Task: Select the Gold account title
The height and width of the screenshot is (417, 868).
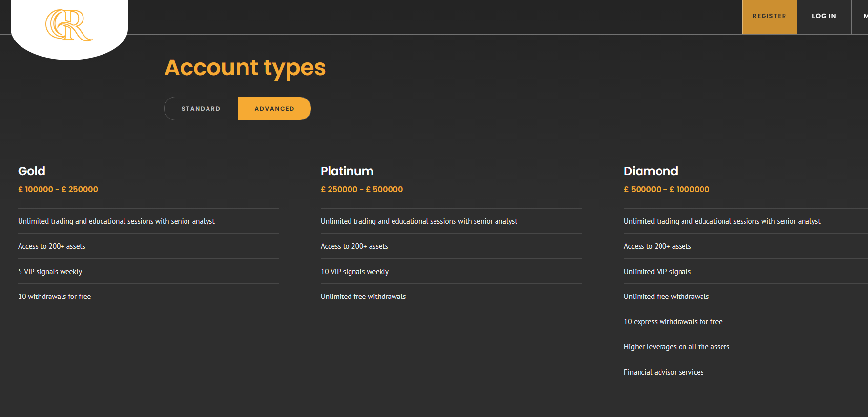Action: 32,171
